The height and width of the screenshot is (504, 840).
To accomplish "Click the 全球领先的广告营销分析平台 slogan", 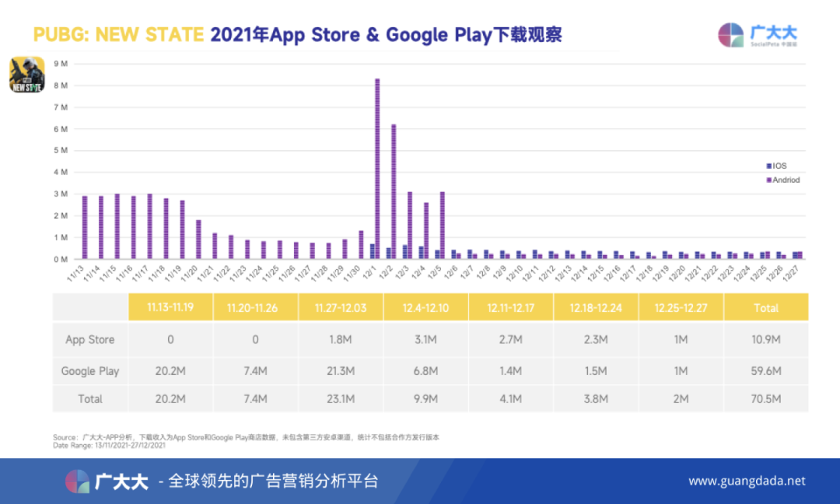I will pyautogui.click(x=273, y=481).
